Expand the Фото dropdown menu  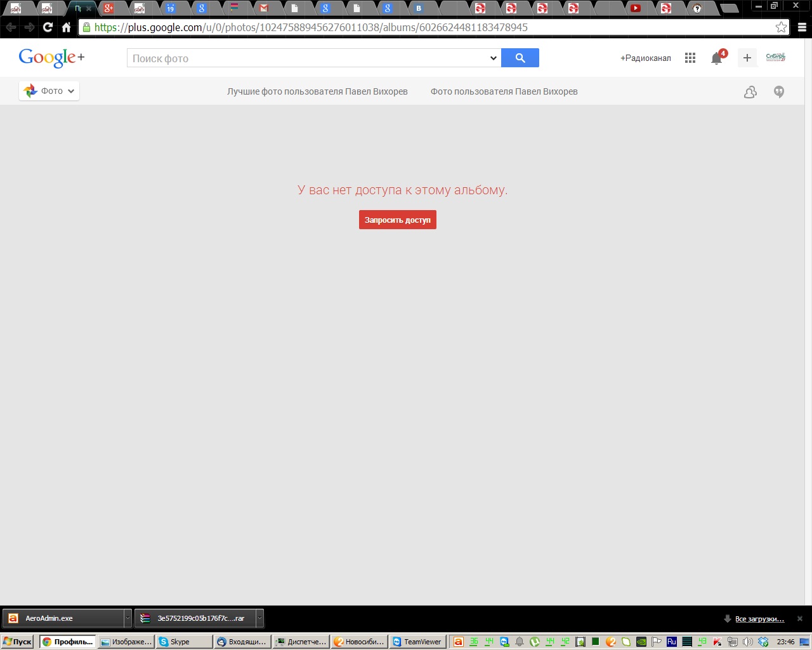[x=49, y=91]
